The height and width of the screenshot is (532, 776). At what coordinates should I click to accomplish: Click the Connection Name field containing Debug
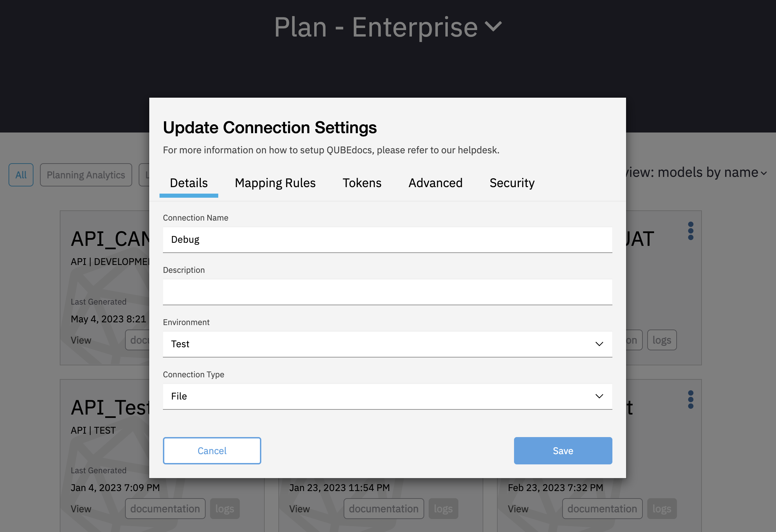387,240
